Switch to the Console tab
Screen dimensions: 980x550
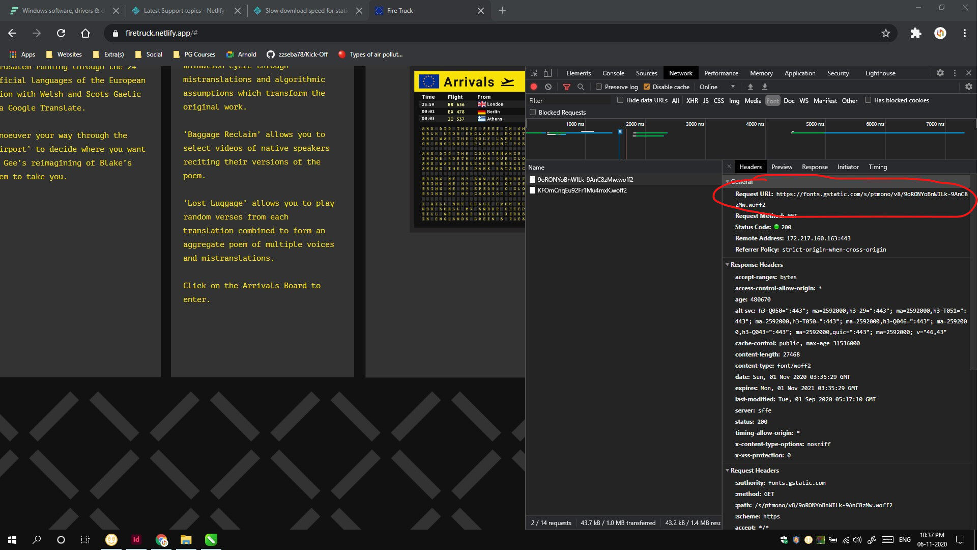[x=613, y=73]
